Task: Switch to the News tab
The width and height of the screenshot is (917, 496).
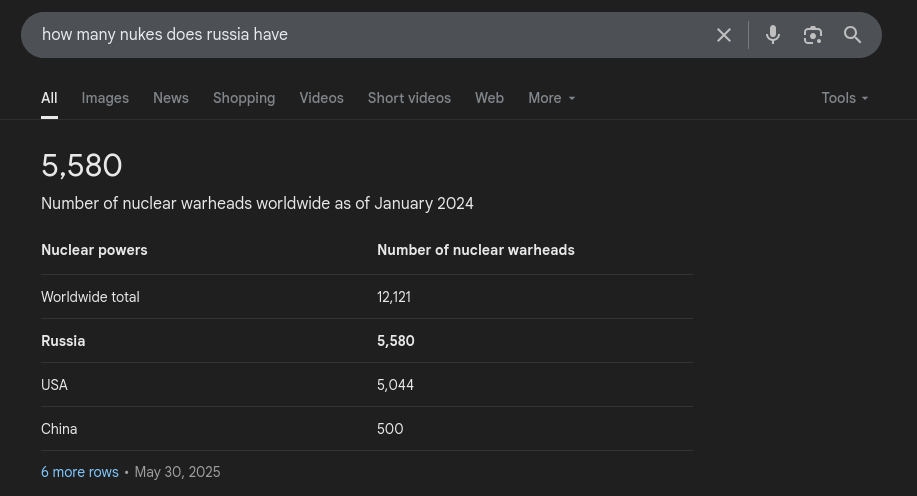Action: 171,98
